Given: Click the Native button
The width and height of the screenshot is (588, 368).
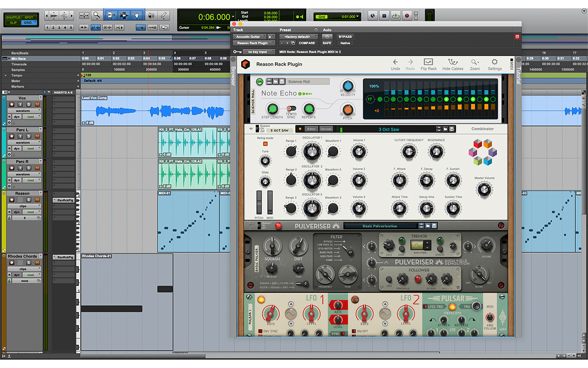Looking at the screenshot, I should click(x=345, y=43).
